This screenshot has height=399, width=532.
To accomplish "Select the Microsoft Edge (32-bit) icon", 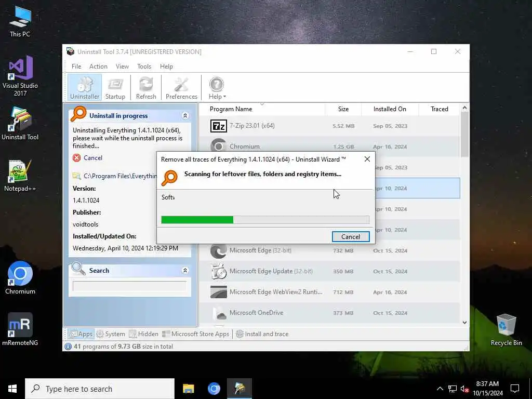I will (219, 251).
